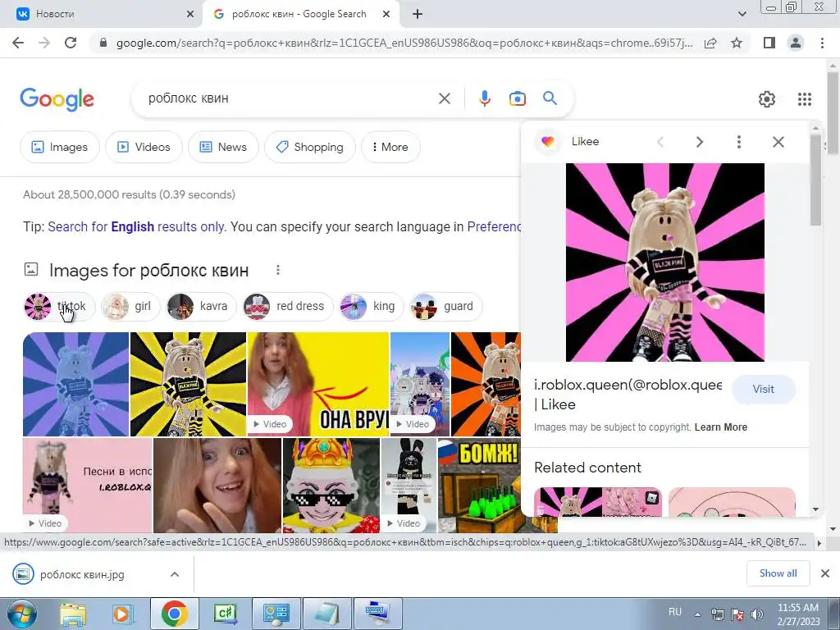
Task: Open Google settings gear
Action: [x=767, y=99]
